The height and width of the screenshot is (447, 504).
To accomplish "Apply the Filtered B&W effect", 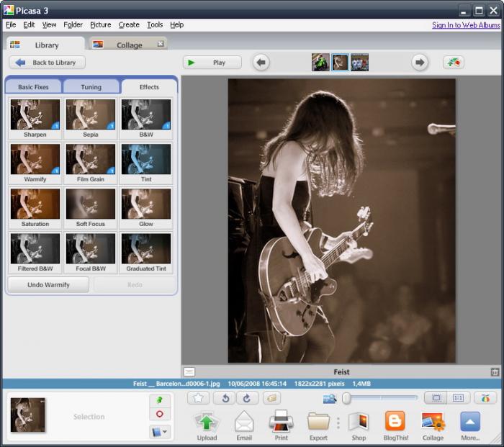I will (x=35, y=252).
